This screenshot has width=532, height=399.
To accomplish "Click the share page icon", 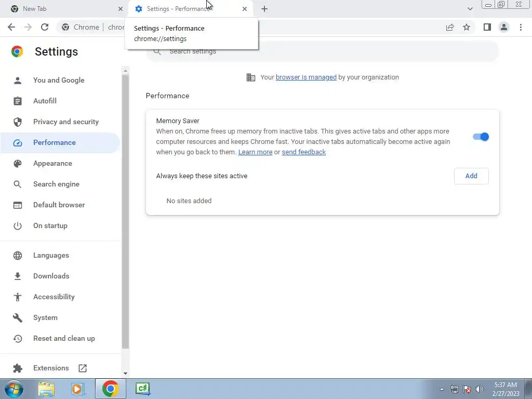I will (x=450, y=27).
